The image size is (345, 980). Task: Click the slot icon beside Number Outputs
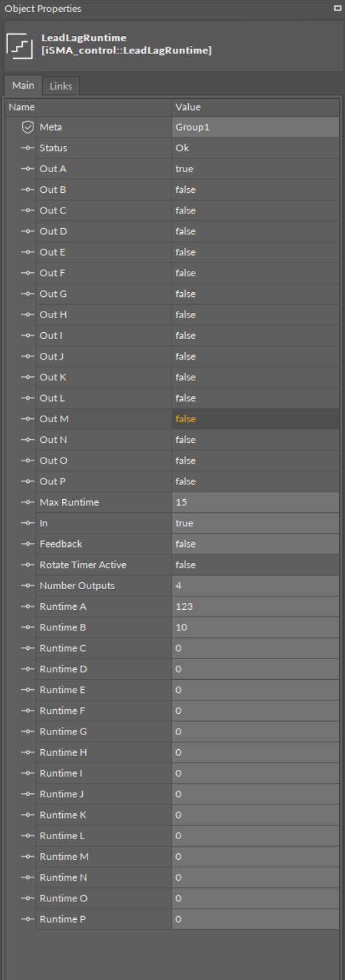point(27,586)
